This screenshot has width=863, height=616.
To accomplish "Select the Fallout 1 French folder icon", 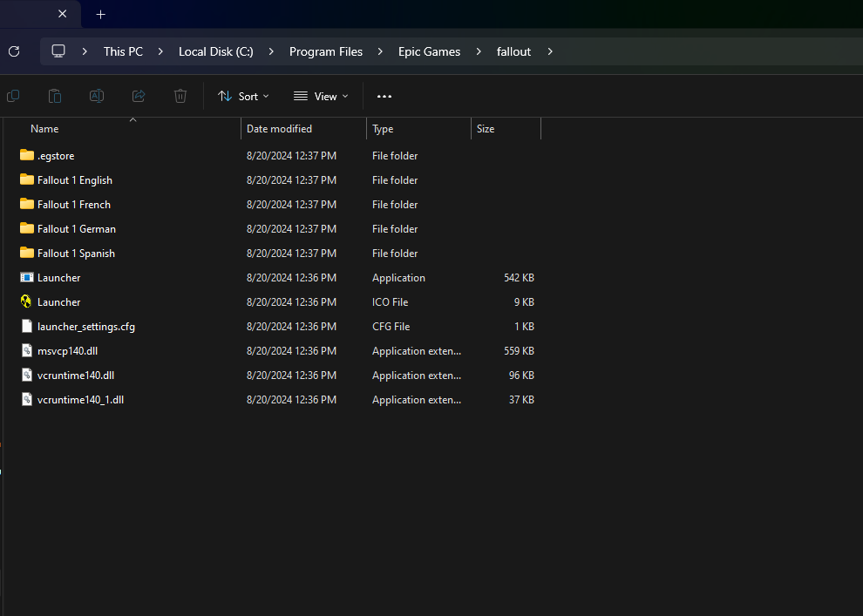I will tap(27, 204).
